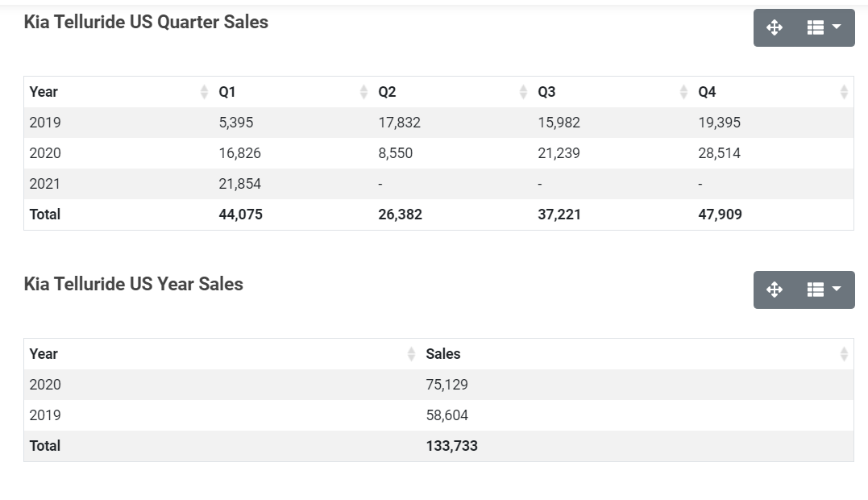Screen dimensions: 868x500
Task: Click the move icon for Quarter Sales table
Action: [775, 27]
